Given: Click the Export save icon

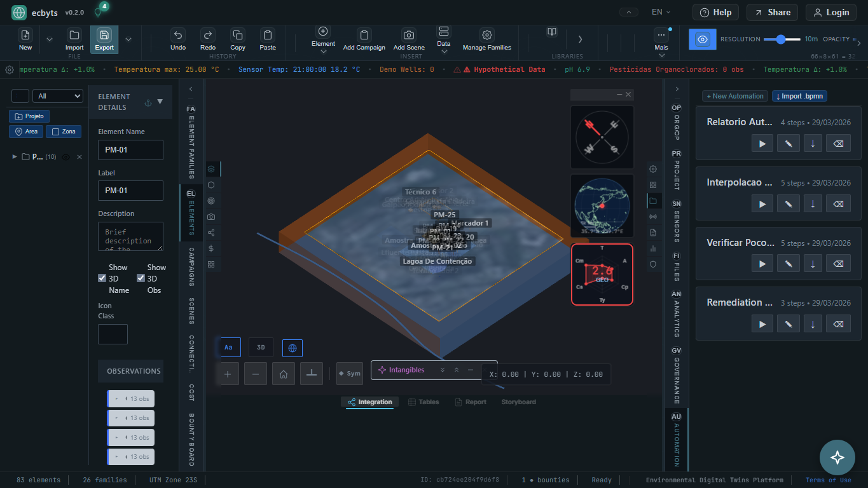Looking at the screenshot, I should click(104, 36).
